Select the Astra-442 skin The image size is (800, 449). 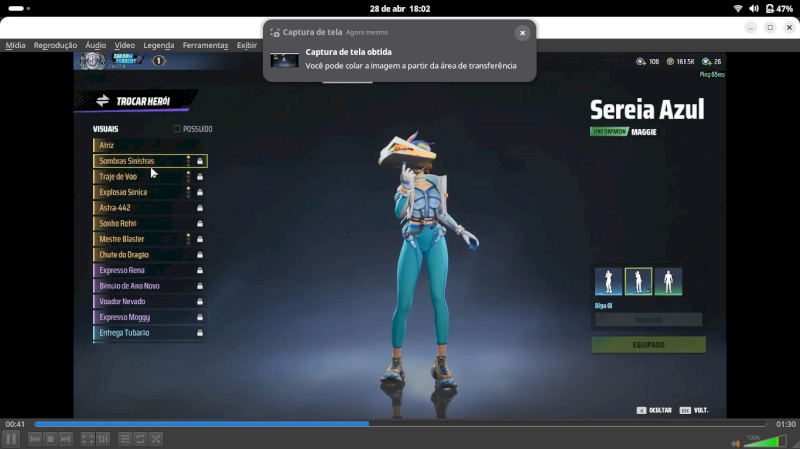[x=150, y=208]
